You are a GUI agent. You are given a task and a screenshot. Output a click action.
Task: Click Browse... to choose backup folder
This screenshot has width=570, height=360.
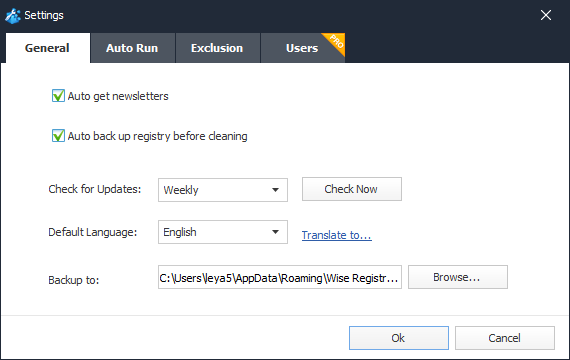tap(458, 277)
